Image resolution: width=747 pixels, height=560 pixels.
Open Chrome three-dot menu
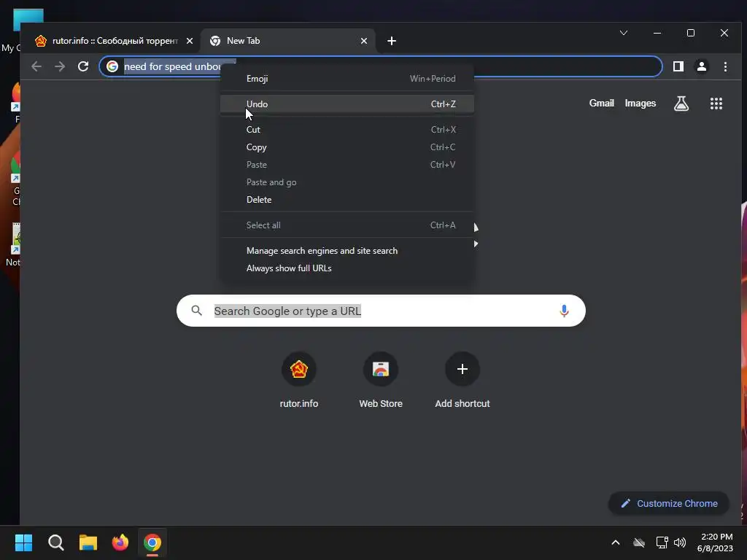pos(725,66)
